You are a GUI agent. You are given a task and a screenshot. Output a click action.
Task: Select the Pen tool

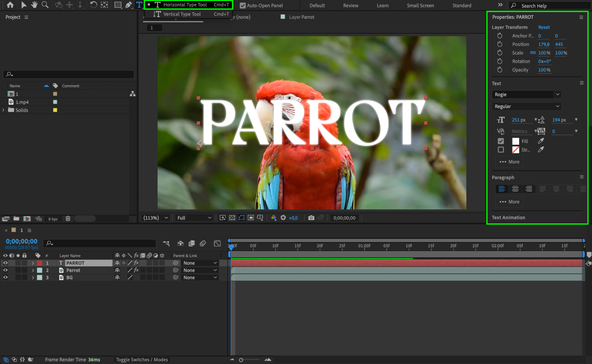(x=128, y=5)
